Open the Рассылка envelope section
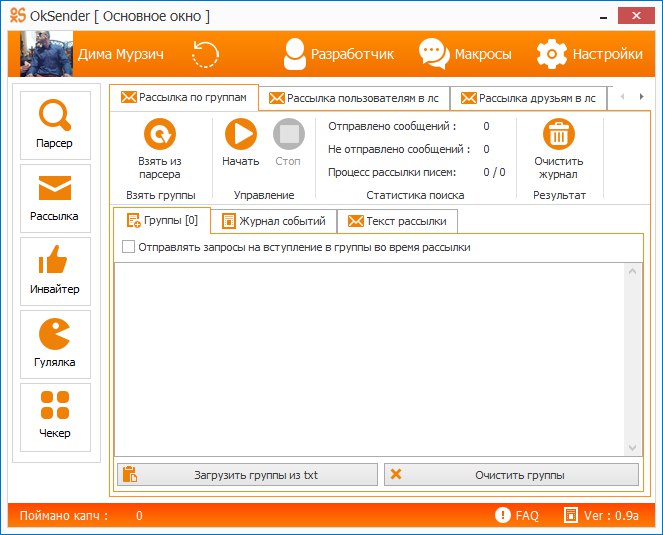 pyautogui.click(x=55, y=198)
